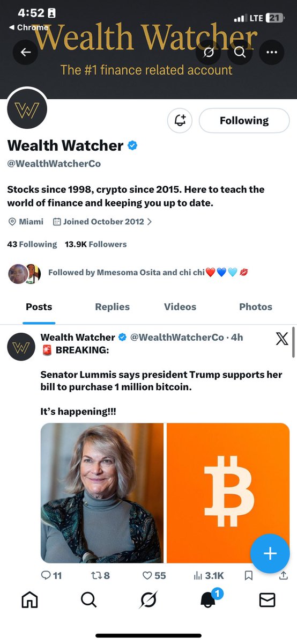Image resolution: width=297 pixels, height=644 pixels.
Task: Expand joined date details chevron
Action: (150, 222)
